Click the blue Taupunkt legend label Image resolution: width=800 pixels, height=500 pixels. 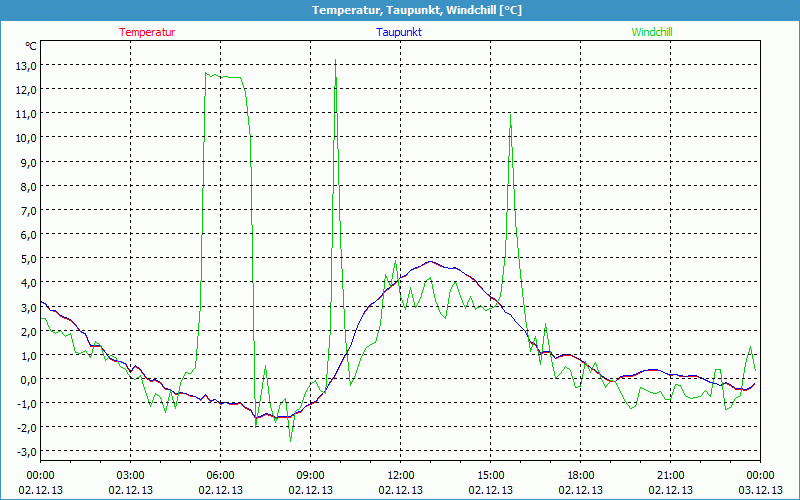click(399, 32)
